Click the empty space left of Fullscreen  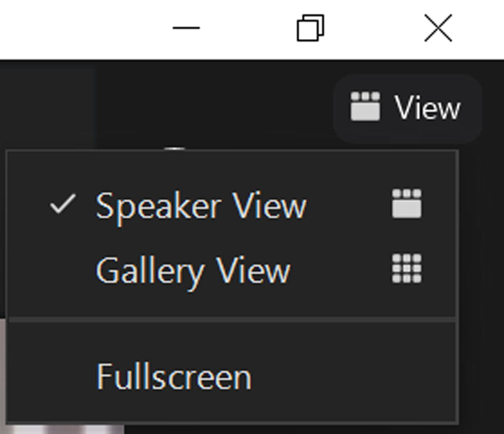52,376
